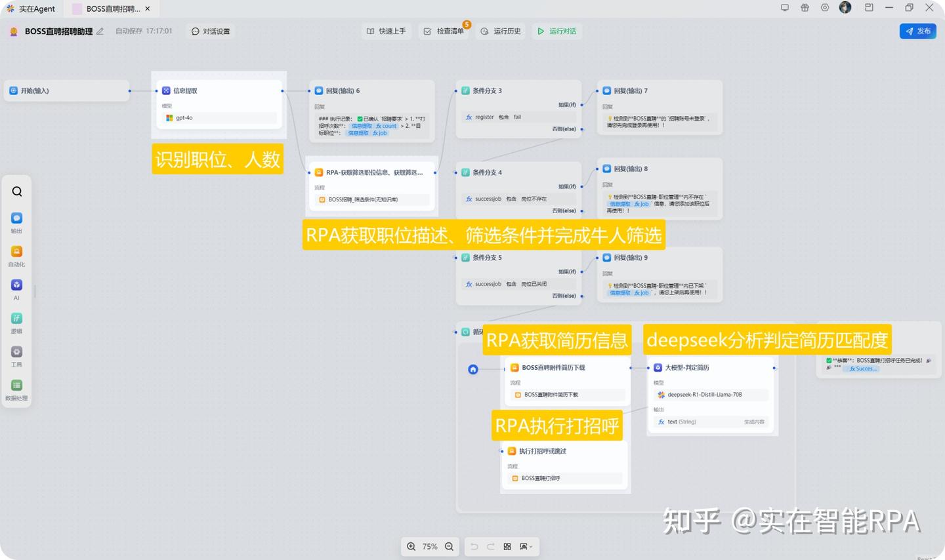Click the window layout icon beside the avatar

[869, 8]
